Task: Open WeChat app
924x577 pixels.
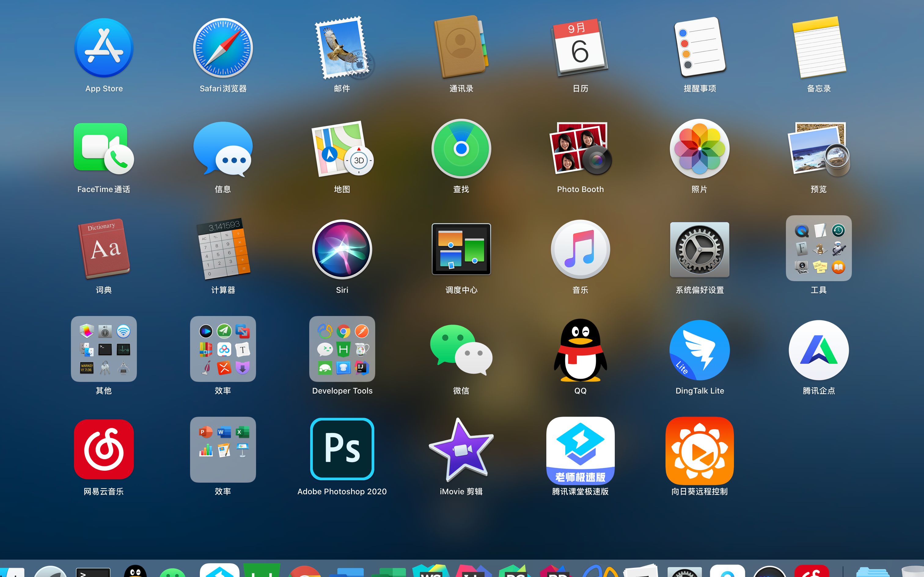Action: pos(461,350)
